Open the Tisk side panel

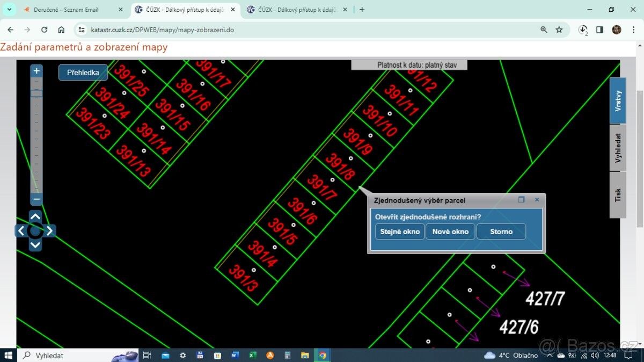(x=618, y=194)
